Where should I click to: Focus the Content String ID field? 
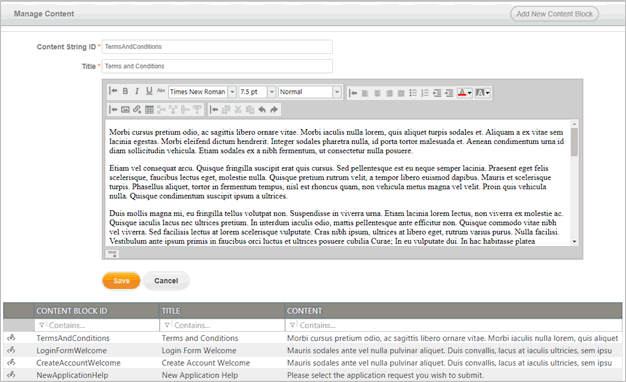pyautogui.click(x=217, y=47)
